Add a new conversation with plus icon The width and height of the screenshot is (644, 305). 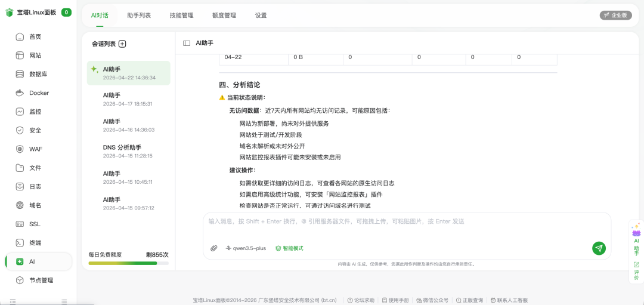tap(122, 44)
